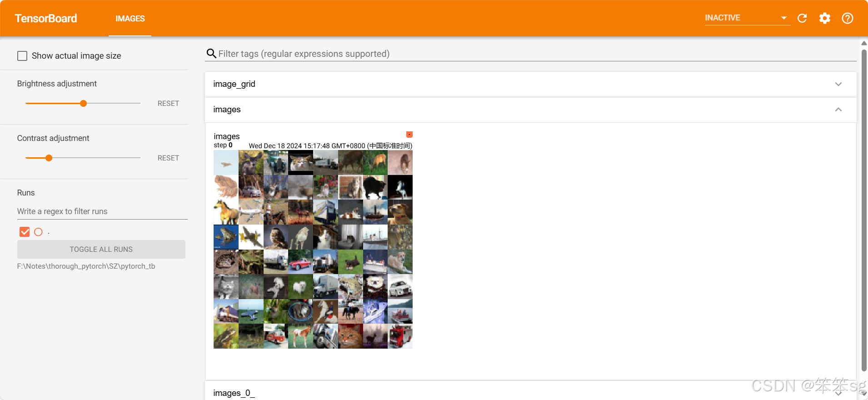The image size is (868, 400).
Task: Uncheck the run '.' checkbox
Action: pyautogui.click(x=25, y=232)
